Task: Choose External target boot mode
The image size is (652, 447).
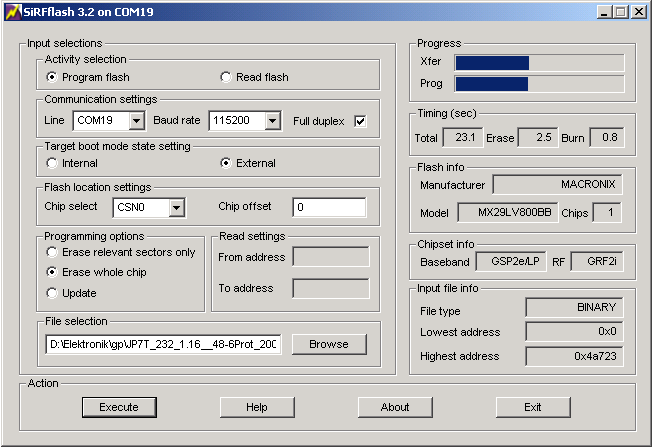Action: 225,163
